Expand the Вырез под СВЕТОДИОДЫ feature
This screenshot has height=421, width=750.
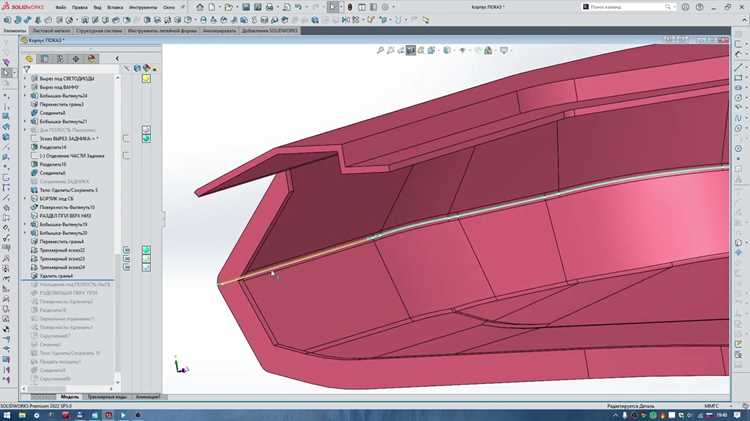pos(25,78)
